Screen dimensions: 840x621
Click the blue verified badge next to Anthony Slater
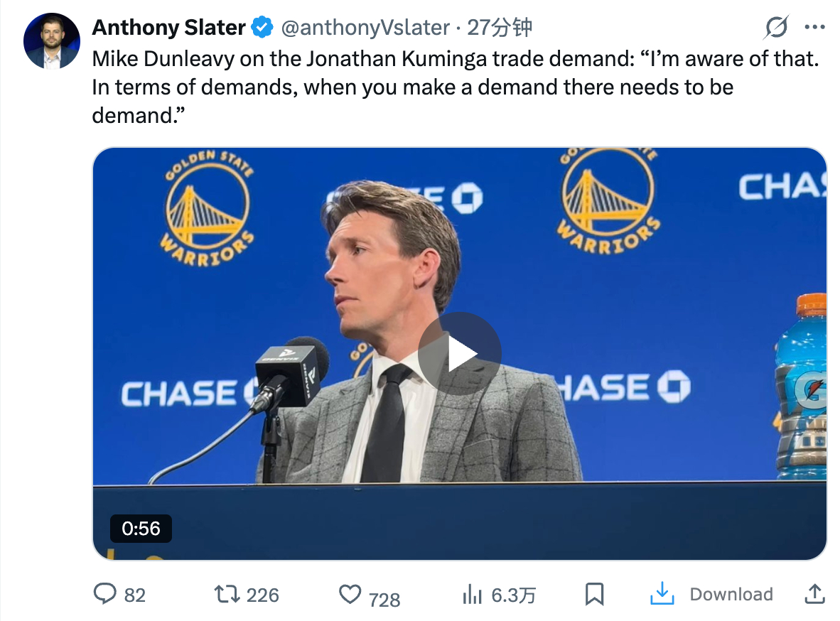click(261, 27)
